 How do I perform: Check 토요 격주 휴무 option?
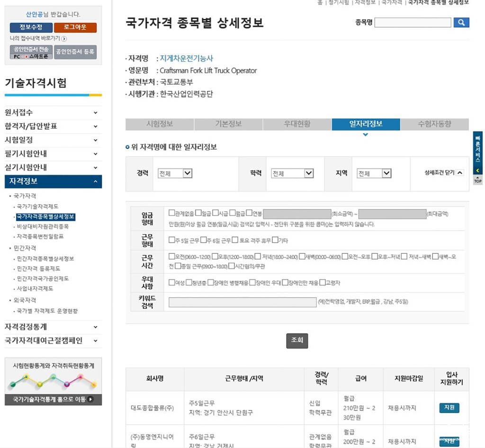tap(235, 240)
